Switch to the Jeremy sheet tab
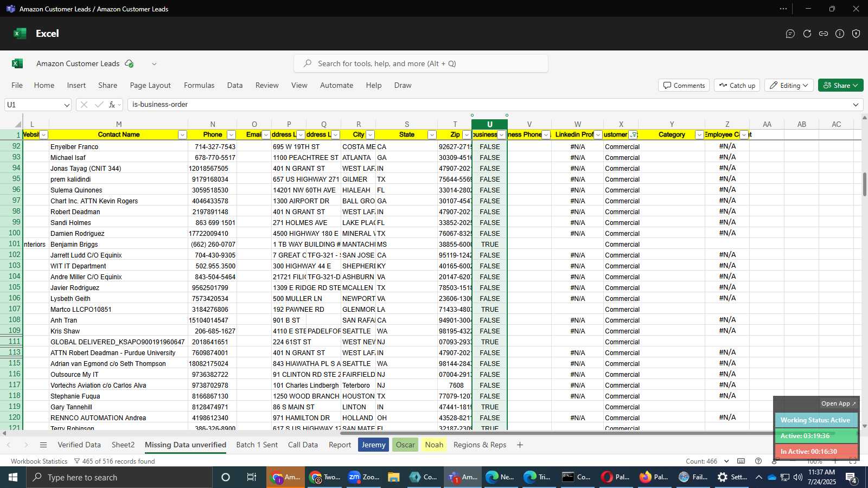Viewport: 868px width, 488px height. [373, 445]
